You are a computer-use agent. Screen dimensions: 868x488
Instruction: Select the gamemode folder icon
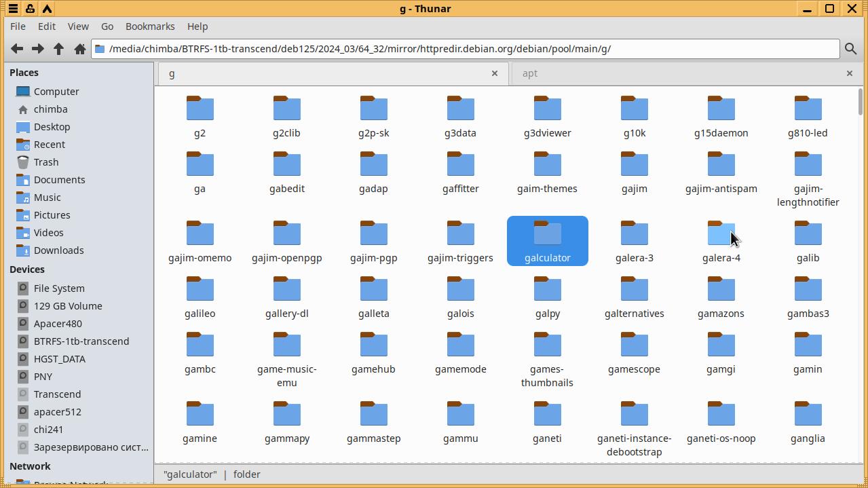[x=461, y=345]
